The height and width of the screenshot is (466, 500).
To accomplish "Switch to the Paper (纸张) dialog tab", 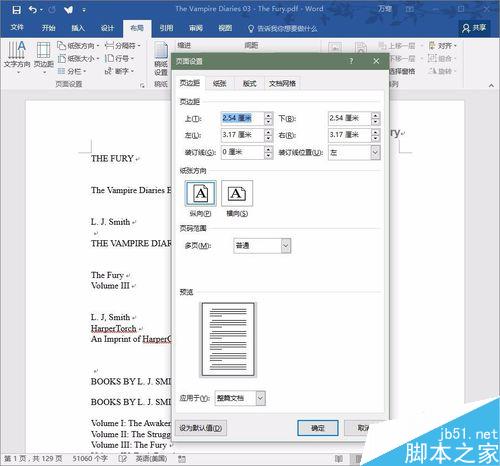I will click(x=219, y=84).
